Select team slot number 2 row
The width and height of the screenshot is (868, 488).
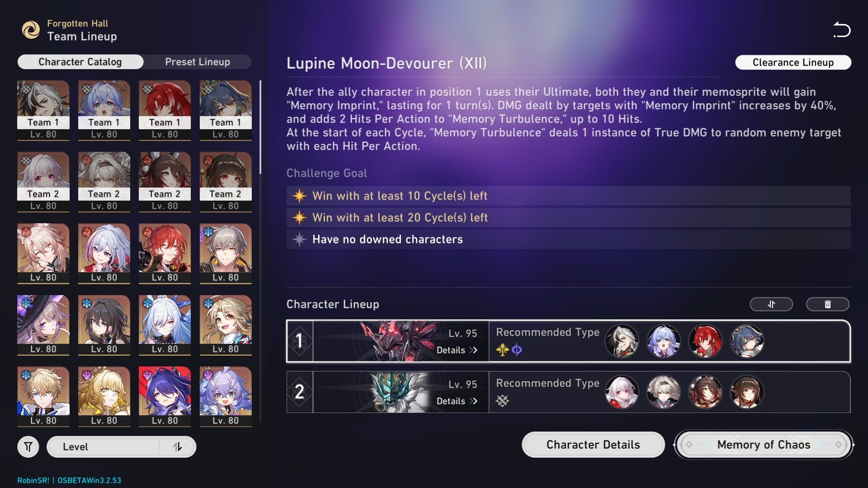[568, 392]
